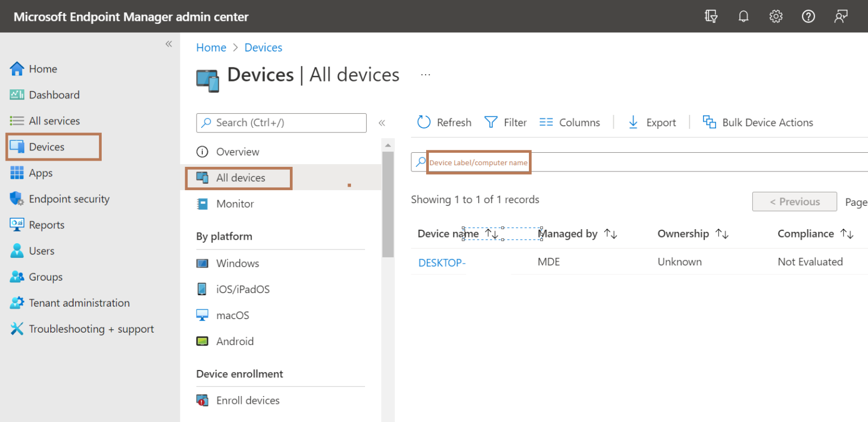Screen dimensions: 868x422
Task: Focus the Search (Ctrl+/) box
Action: [281, 123]
